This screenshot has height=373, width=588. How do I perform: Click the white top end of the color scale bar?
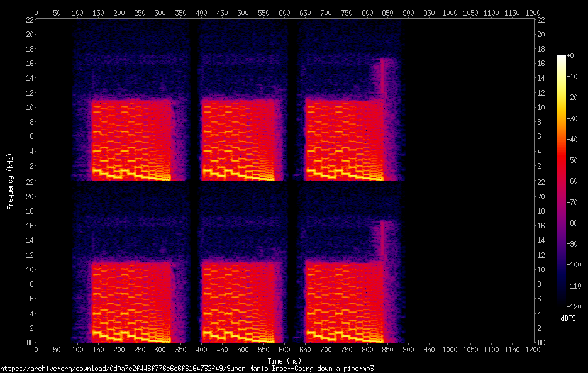tap(561, 58)
